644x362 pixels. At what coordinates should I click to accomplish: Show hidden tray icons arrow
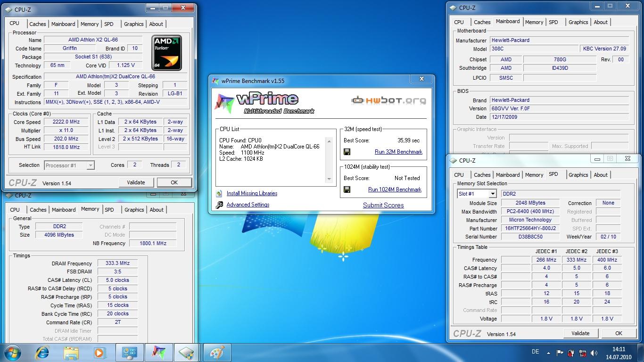(x=548, y=353)
